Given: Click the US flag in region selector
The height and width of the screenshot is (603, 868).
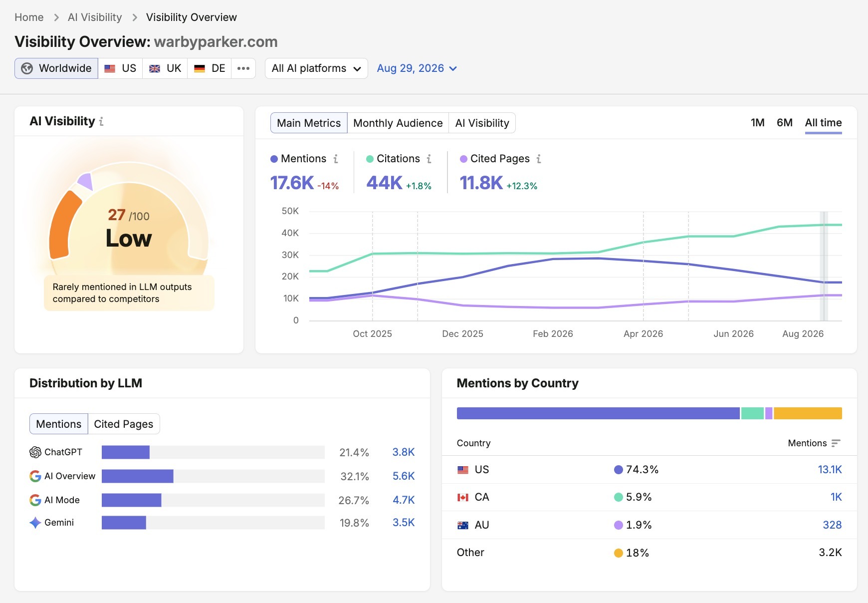Looking at the screenshot, I should [110, 68].
